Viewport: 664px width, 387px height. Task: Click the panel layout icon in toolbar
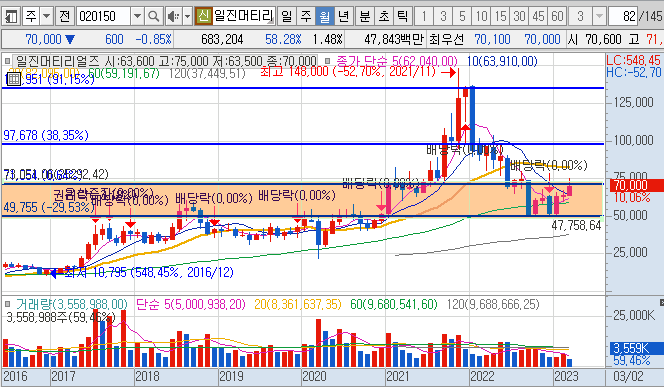click(x=11, y=17)
